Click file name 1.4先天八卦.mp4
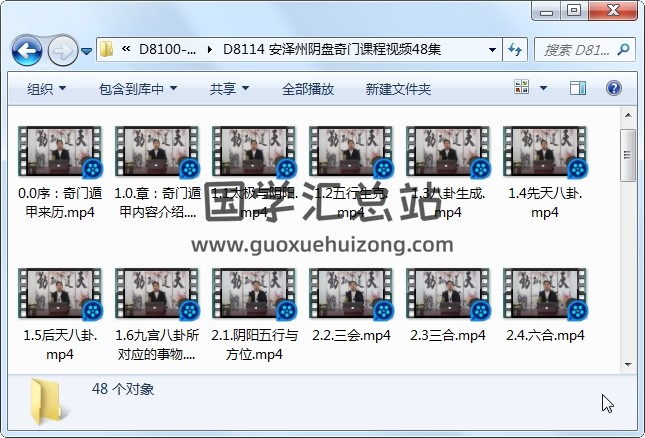The width and height of the screenshot is (645, 438). [x=545, y=202]
